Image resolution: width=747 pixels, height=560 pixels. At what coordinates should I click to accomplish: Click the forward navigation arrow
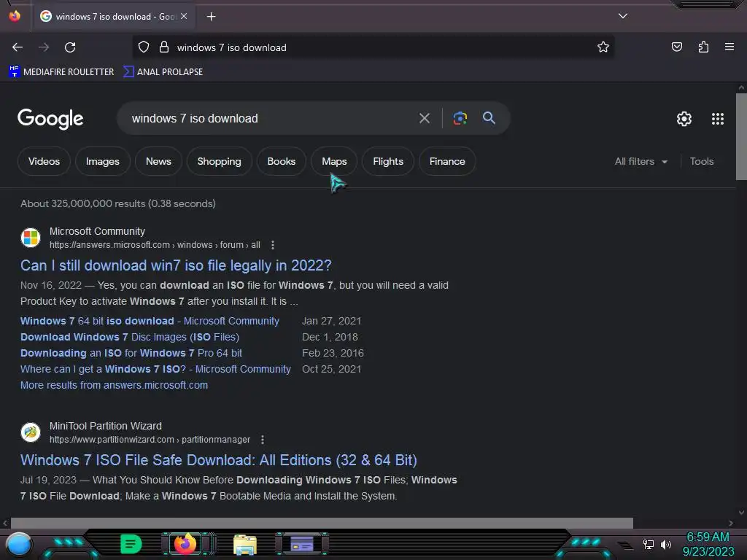[x=44, y=47]
